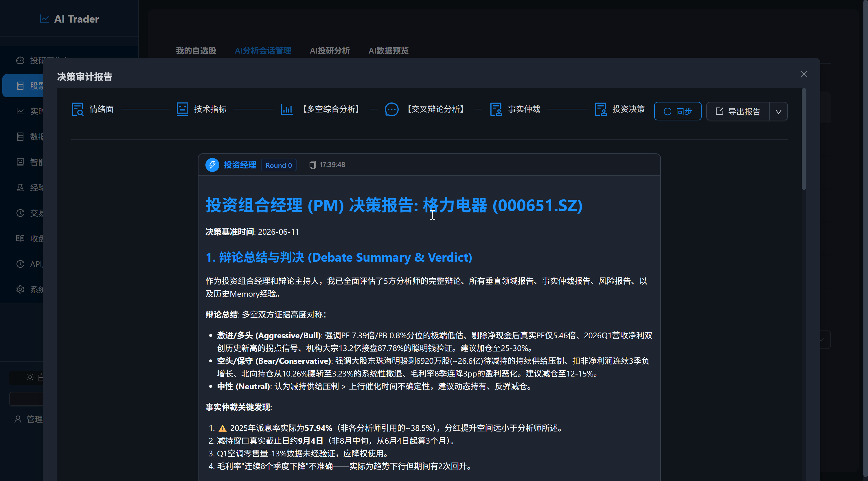Expand the 导出报告 dropdown arrow
This screenshot has height=481, width=868.
(778, 111)
